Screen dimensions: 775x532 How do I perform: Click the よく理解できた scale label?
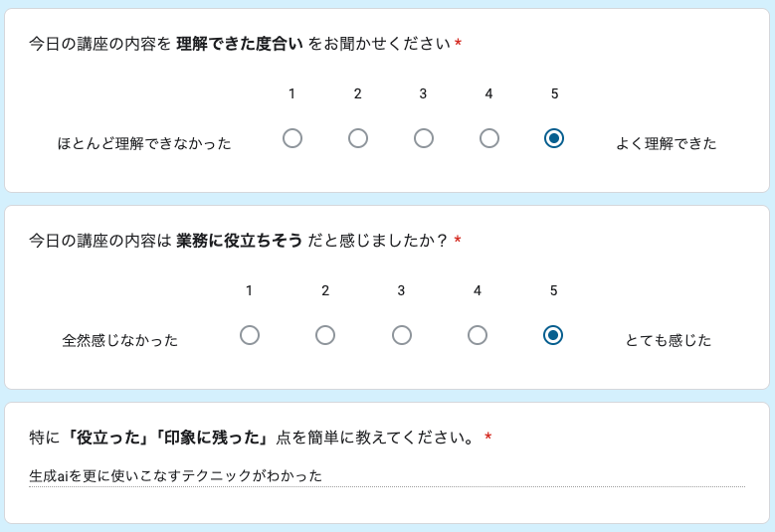click(x=667, y=143)
